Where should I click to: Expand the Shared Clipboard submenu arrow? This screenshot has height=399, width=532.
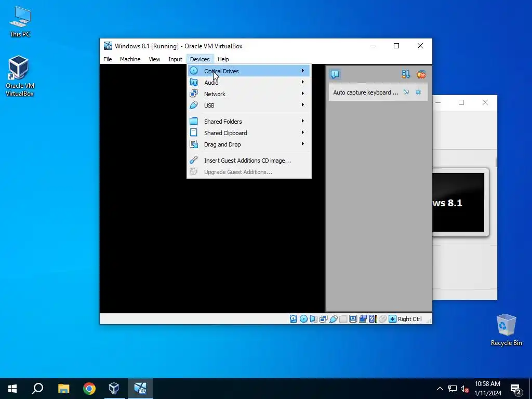[303, 132]
